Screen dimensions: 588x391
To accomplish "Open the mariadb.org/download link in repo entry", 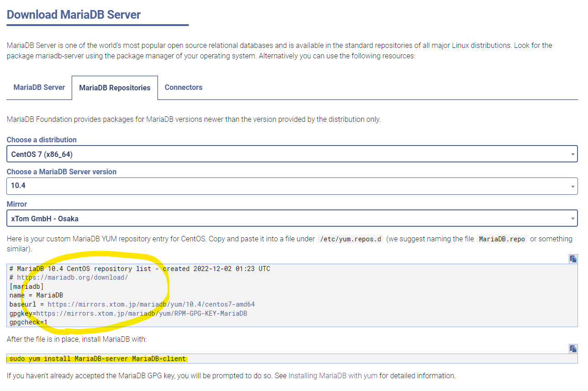I will coord(73,277).
